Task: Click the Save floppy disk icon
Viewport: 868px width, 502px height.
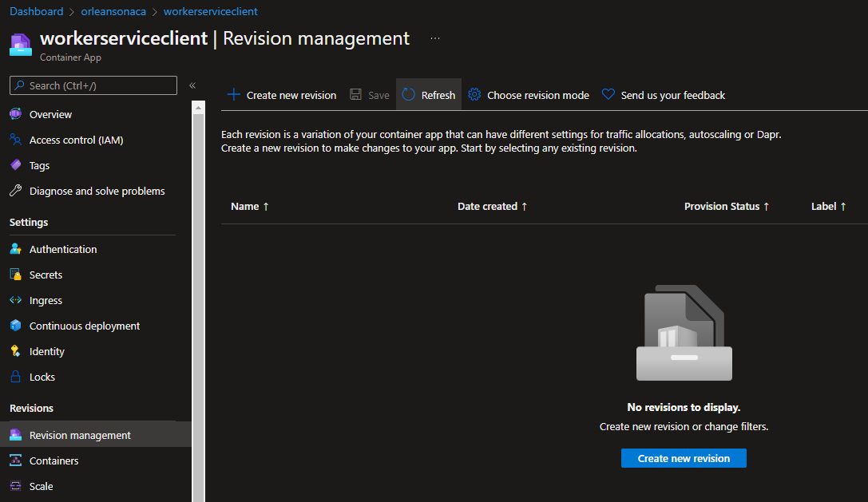Action: click(x=355, y=95)
